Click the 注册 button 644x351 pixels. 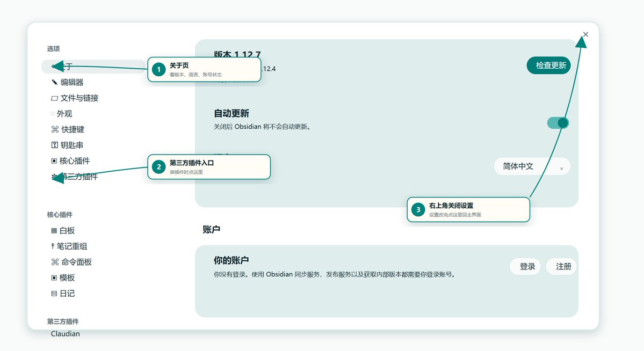pos(561,266)
